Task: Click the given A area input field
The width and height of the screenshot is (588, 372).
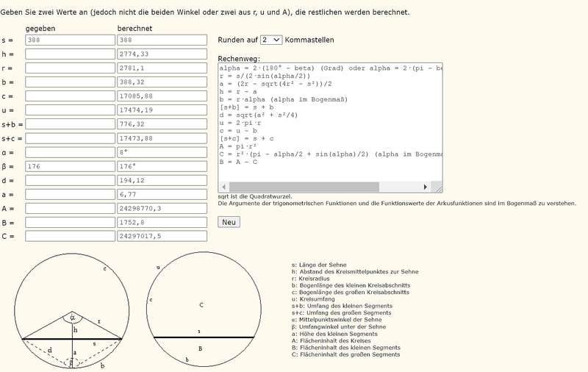Action: [x=70, y=209]
